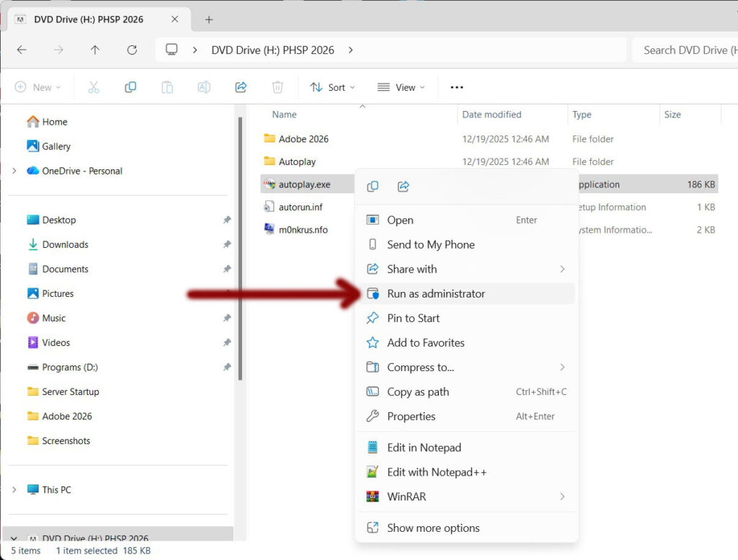Refresh the current folder view
Viewport: 738px width, 560px height.
point(132,50)
